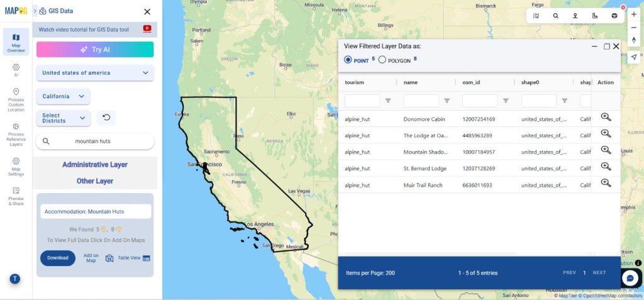
Task: Select the measure tool in map toolbar
Action: click(594, 16)
